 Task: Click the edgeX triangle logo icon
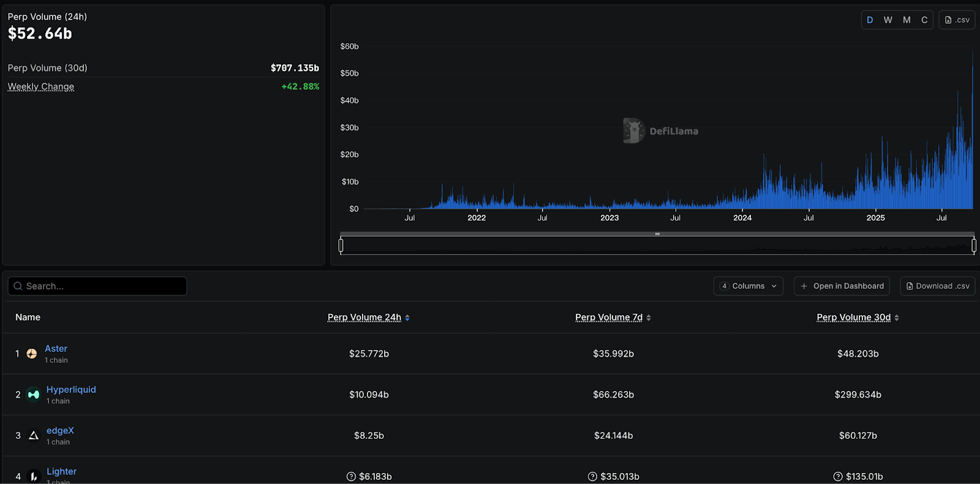34,436
